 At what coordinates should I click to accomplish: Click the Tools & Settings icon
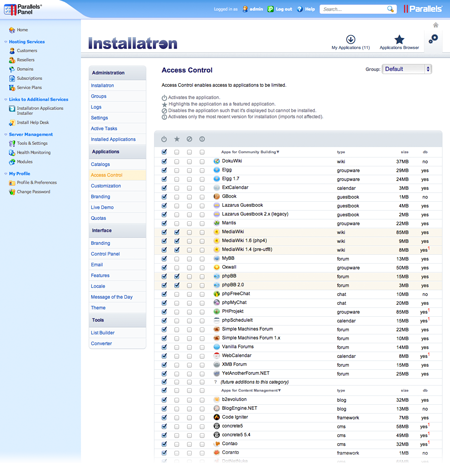[x=12, y=143]
